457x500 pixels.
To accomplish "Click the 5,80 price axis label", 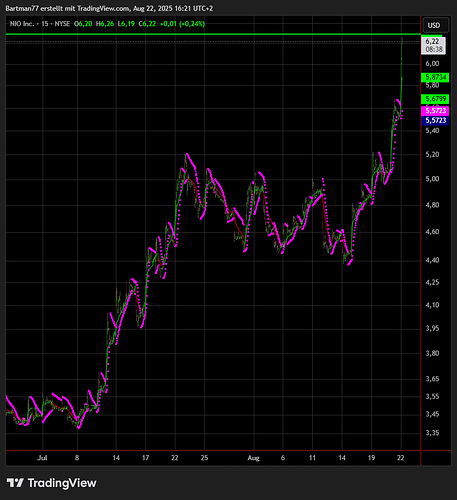I will 432,85.
